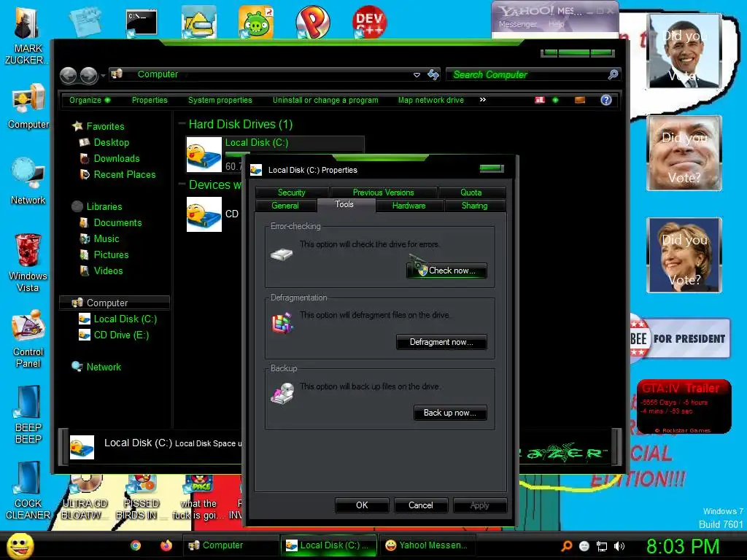This screenshot has width=747, height=560.
Task: Select Music under Libraries
Action: click(106, 239)
